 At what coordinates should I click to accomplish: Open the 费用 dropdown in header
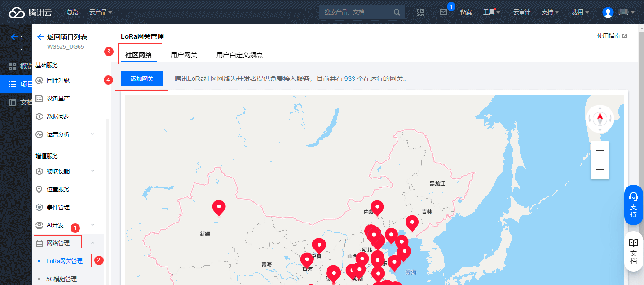(580, 12)
